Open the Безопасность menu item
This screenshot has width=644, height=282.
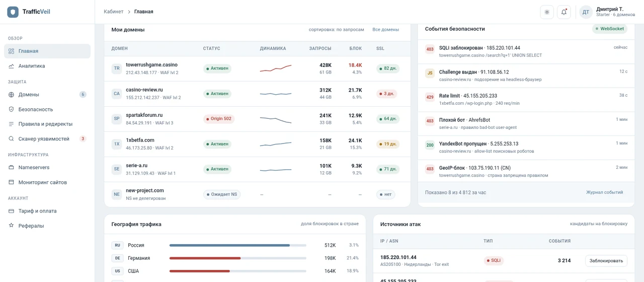[x=47, y=109]
